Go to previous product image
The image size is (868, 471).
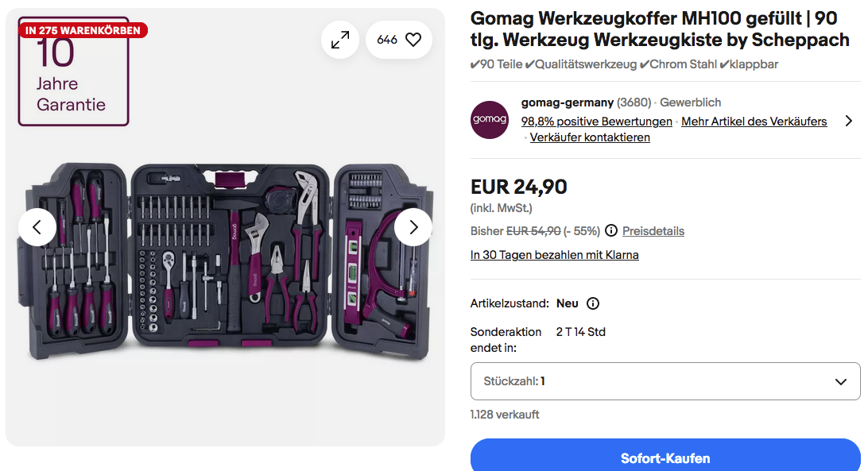click(37, 227)
